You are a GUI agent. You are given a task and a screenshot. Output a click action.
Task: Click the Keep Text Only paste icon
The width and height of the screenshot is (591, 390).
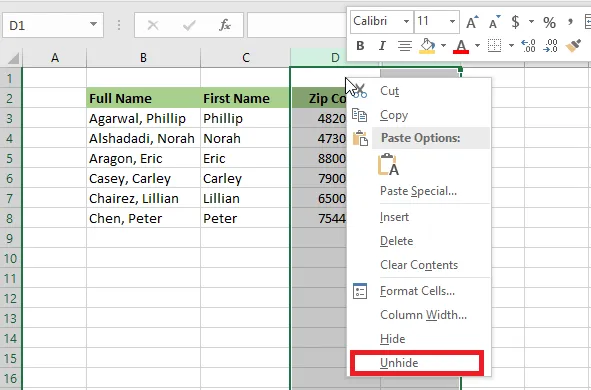coord(388,164)
